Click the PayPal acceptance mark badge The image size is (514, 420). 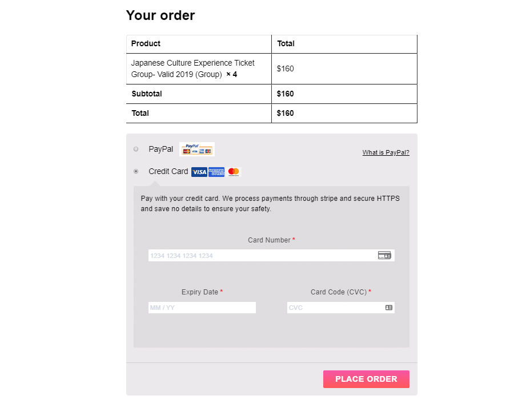pyautogui.click(x=197, y=148)
